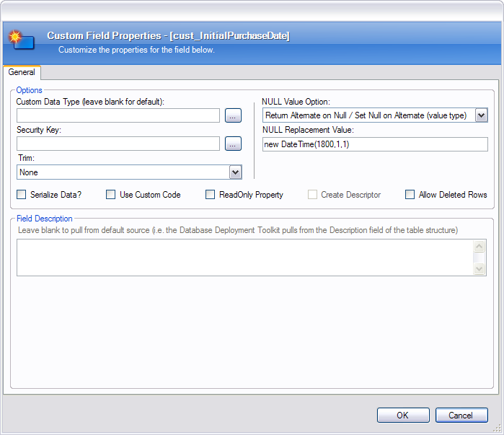Click Field Description scrollbar up arrow
This screenshot has width=504, height=435.
point(479,247)
